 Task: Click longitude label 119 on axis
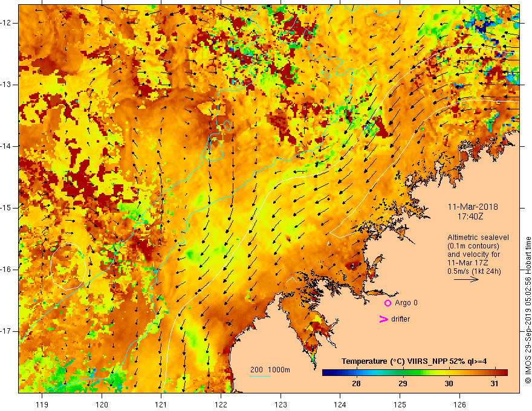pyautogui.click(x=42, y=404)
